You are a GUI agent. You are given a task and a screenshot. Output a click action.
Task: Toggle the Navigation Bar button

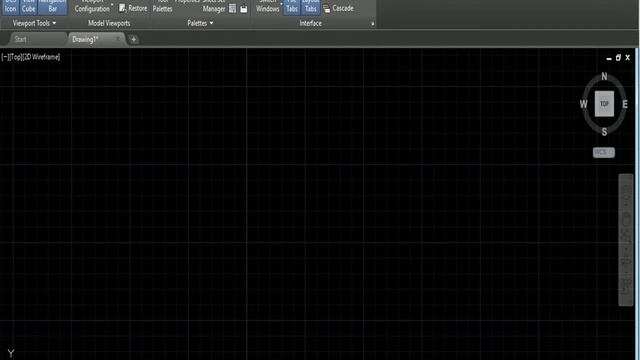(53, 7)
